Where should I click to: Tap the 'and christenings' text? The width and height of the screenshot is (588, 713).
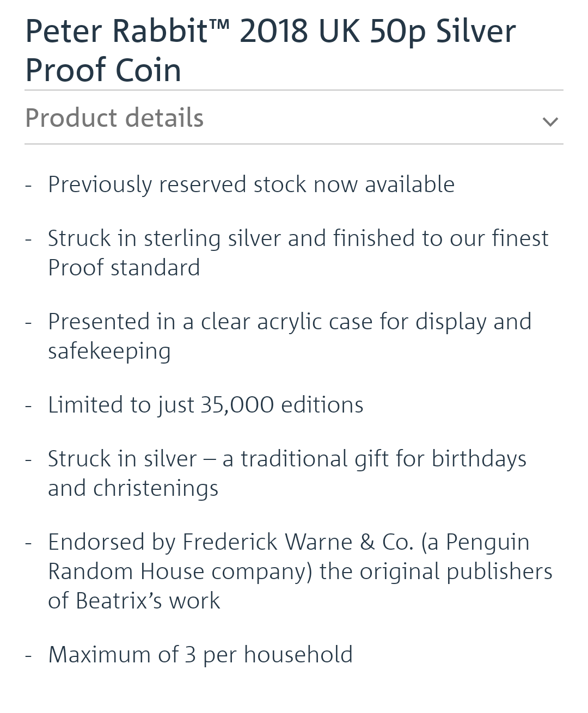[133, 488]
